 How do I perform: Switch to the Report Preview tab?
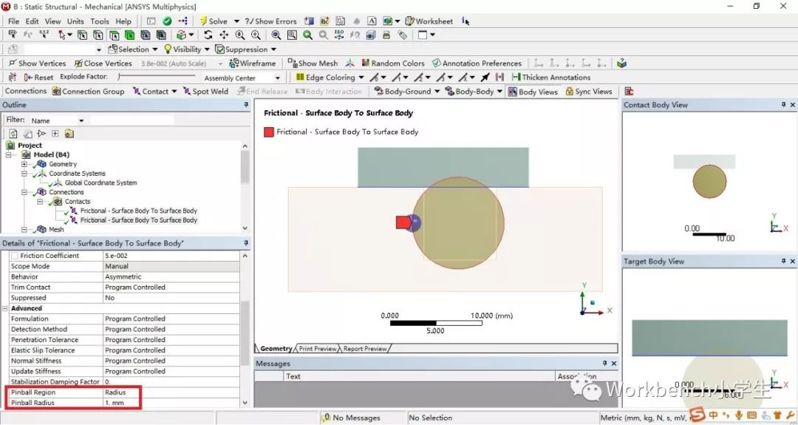[365, 349]
